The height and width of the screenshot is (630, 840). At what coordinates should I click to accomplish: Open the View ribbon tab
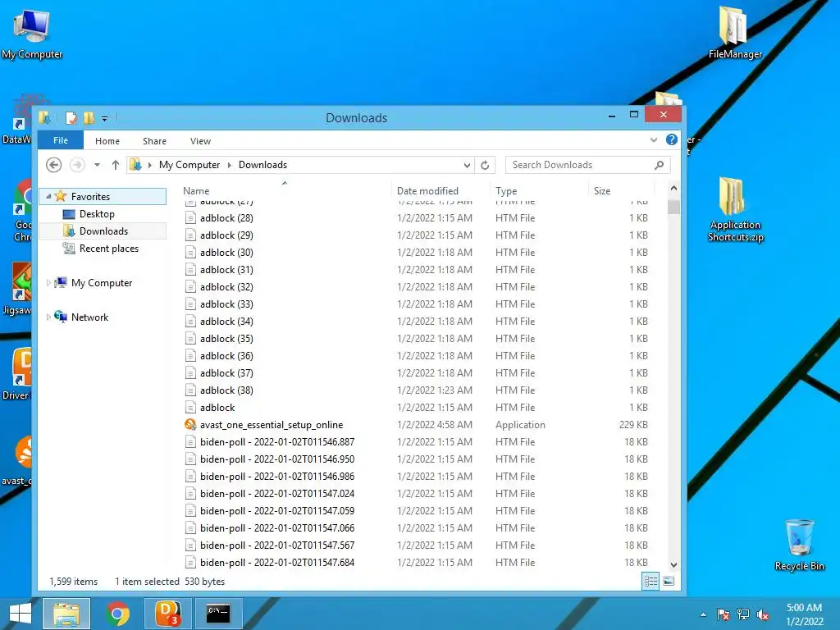coord(200,141)
